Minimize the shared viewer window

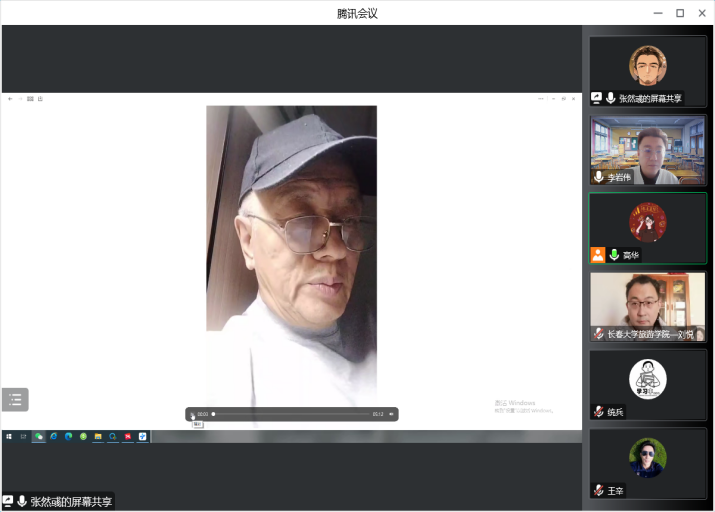tap(554, 98)
